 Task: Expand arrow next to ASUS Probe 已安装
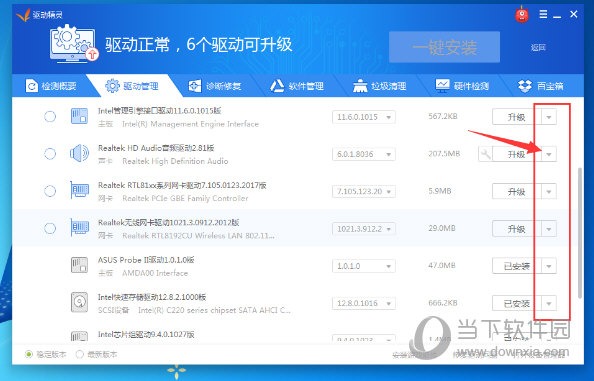549,266
